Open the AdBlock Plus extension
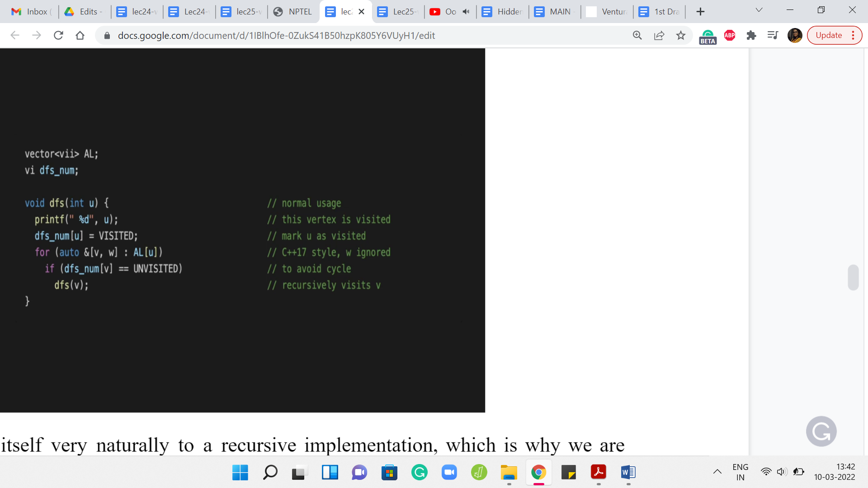 pyautogui.click(x=729, y=35)
